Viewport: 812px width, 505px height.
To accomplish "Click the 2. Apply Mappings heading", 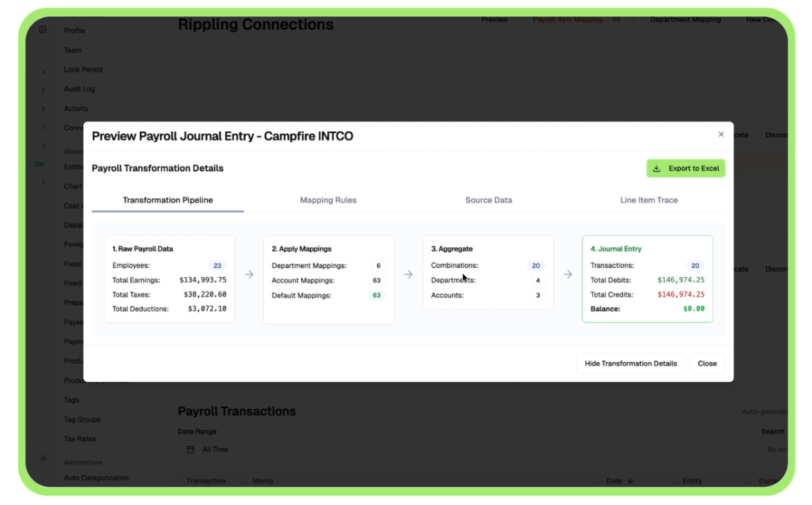I will tap(301, 248).
